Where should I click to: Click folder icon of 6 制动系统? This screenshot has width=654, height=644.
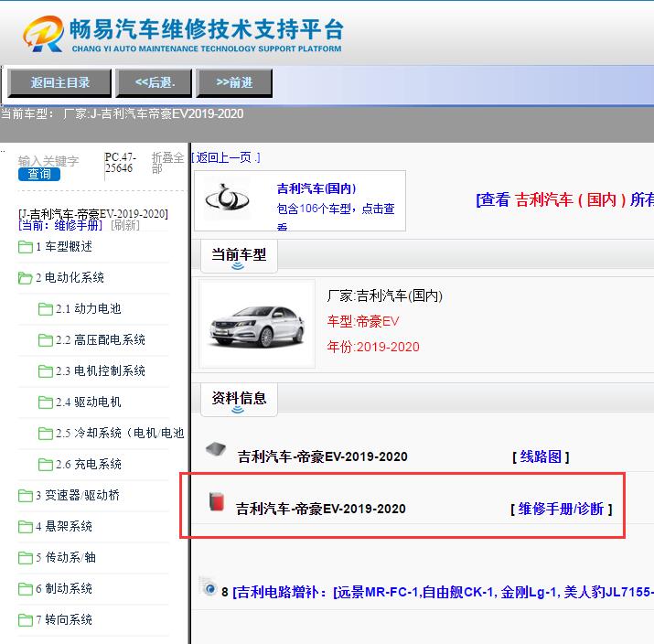pyautogui.click(x=26, y=589)
